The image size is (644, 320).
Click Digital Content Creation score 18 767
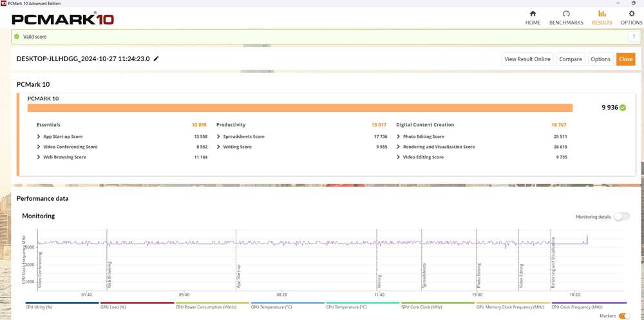pos(559,124)
